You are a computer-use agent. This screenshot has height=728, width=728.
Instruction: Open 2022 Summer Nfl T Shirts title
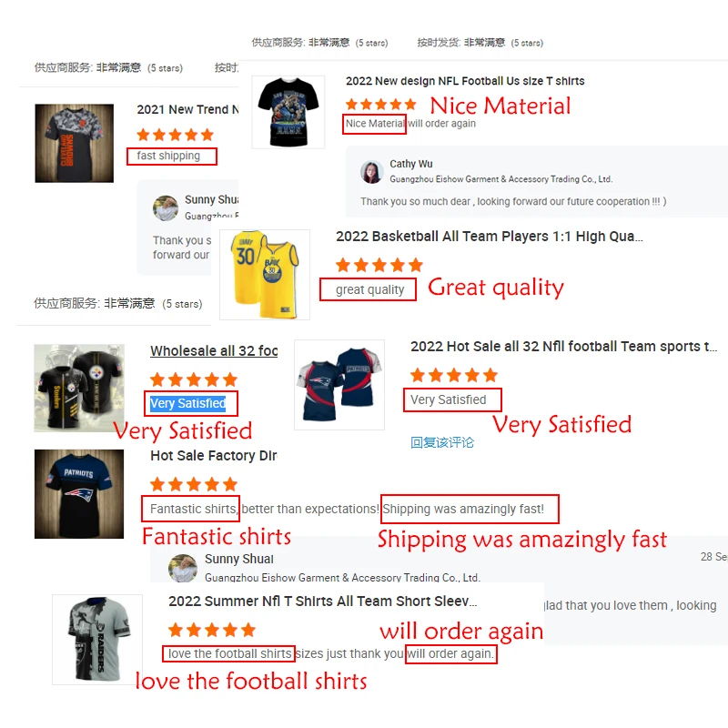[323, 602]
